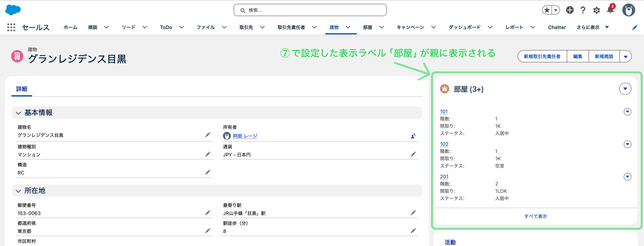Go to the 取引先責任者 tab
Screen dimensions: 644x246
(291, 27)
